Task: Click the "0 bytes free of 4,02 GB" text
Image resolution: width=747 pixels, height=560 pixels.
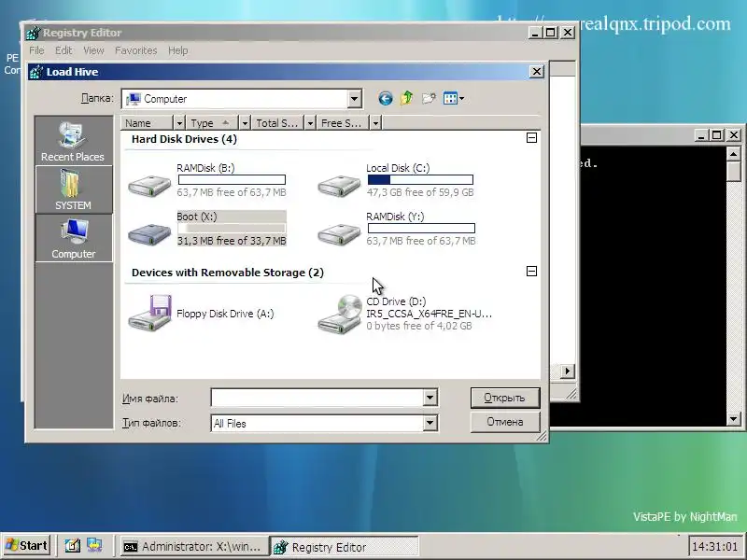Action: 419,326
